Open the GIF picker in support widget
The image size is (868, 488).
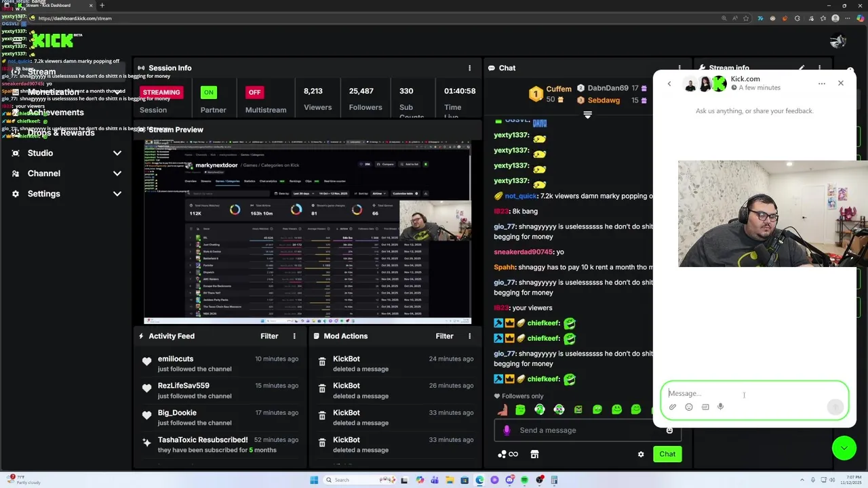pyautogui.click(x=705, y=407)
